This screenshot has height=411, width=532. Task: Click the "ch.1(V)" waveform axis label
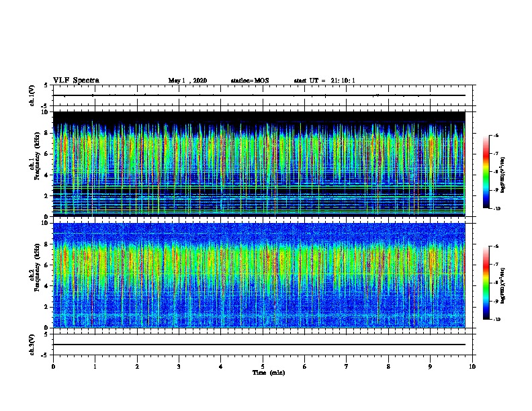[x=32, y=95]
